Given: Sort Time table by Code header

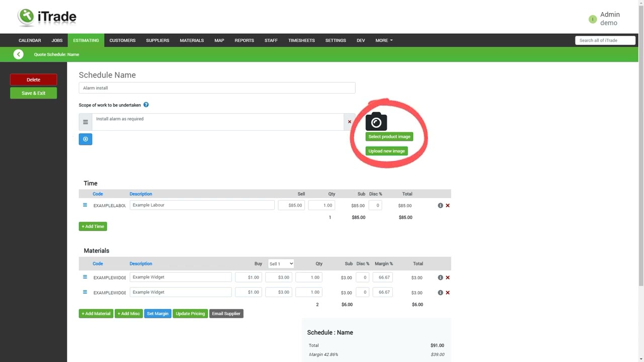Looking at the screenshot, I should point(98,194).
